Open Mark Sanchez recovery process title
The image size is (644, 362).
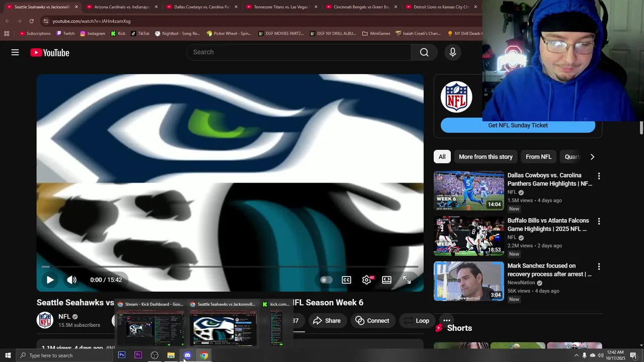pyautogui.click(x=549, y=270)
